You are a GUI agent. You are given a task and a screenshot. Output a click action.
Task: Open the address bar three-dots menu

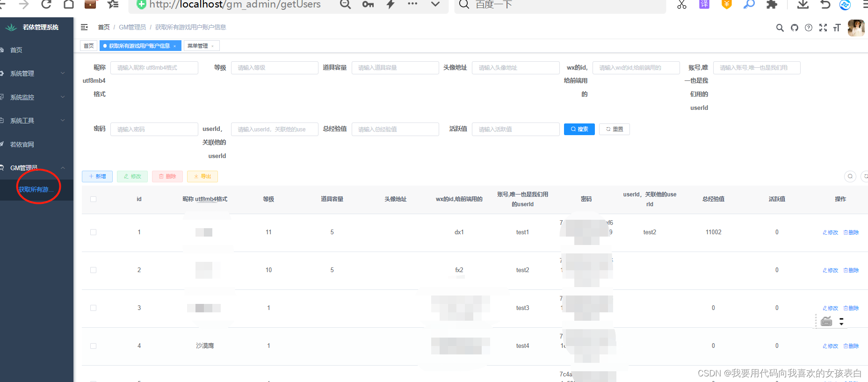tap(412, 4)
